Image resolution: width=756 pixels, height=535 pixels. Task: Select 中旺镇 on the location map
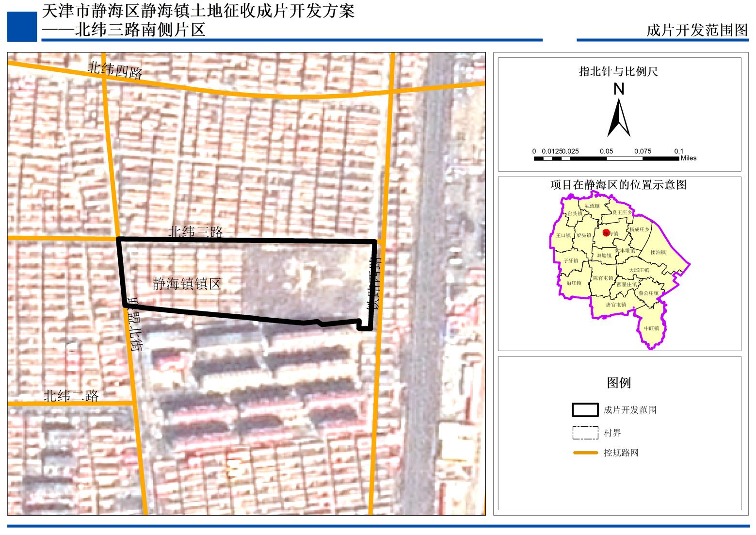click(x=651, y=328)
